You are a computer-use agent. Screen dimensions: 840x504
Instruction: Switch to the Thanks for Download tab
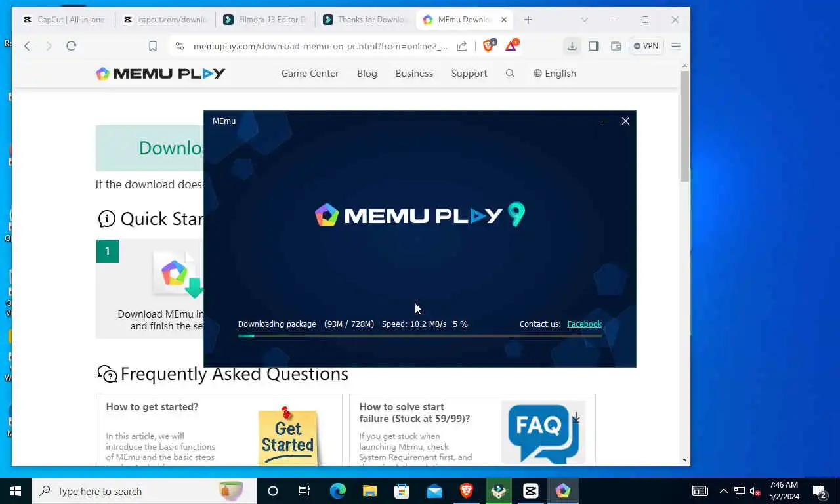365,20
